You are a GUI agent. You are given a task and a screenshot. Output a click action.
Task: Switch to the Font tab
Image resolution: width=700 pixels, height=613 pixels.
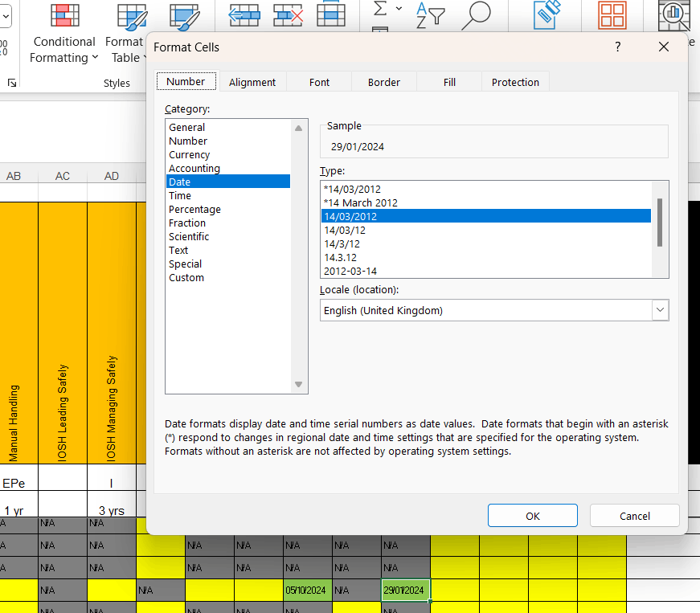point(319,82)
